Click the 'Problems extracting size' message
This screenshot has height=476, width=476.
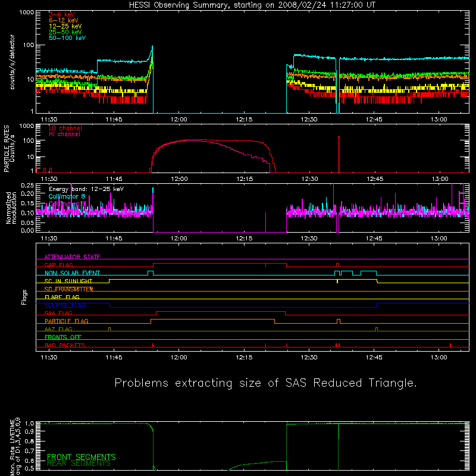(265, 383)
